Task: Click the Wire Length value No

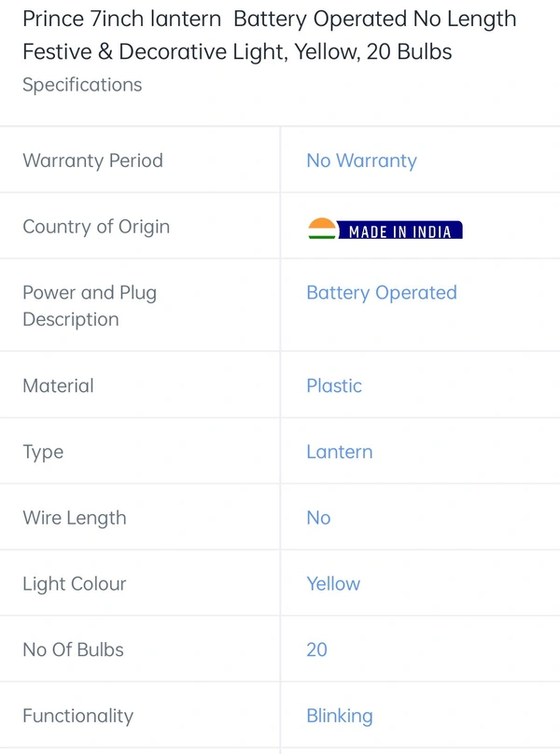Action: pyautogui.click(x=318, y=518)
